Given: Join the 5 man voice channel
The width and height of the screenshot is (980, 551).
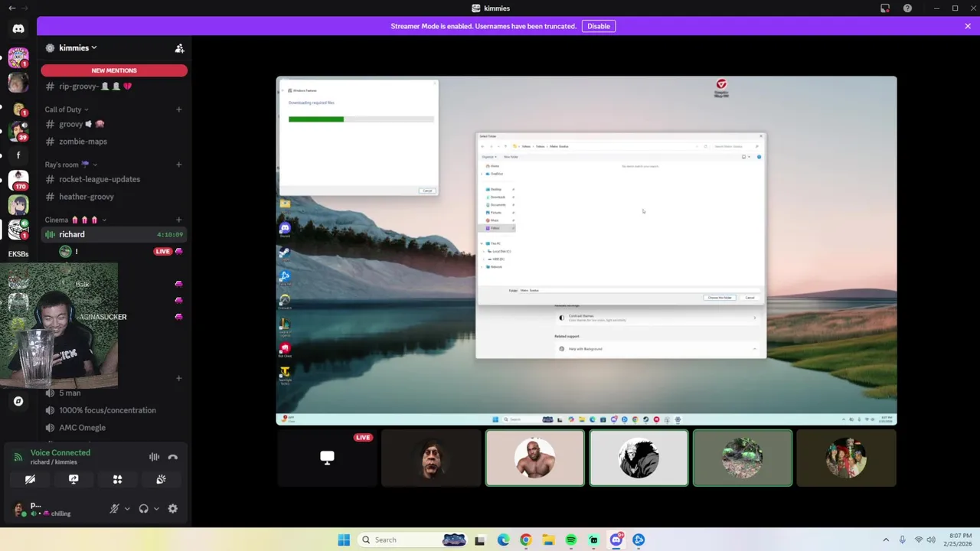Looking at the screenshot, I should (x=114, y=393).
